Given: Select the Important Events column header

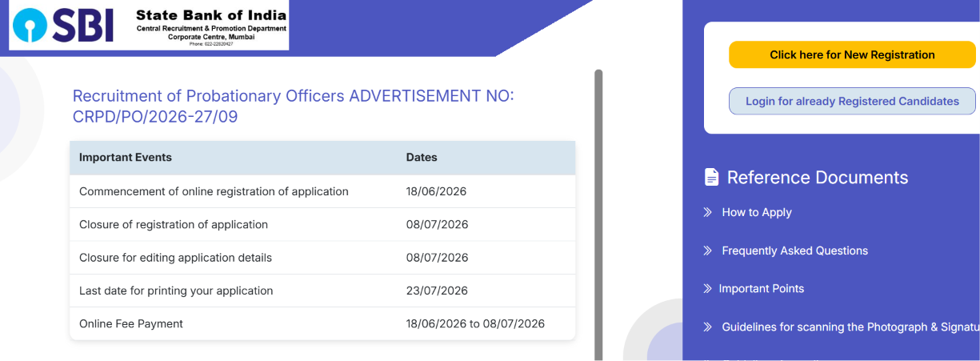Looking at the screenshot, I should (x=126, y=158).
